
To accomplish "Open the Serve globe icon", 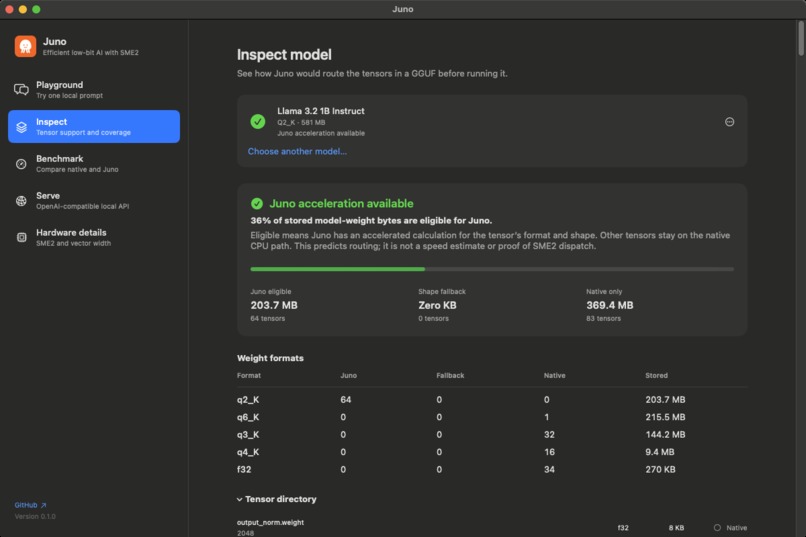I will 21,201.
